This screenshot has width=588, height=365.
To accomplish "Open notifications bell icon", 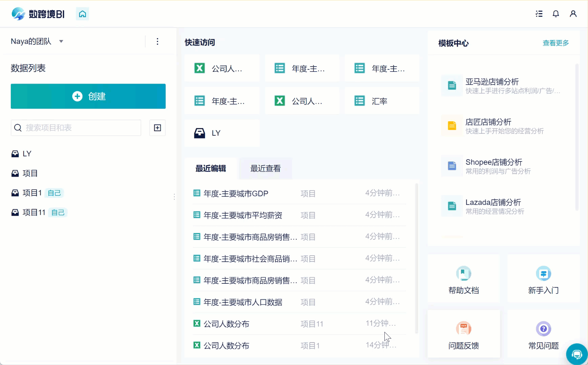I will point(556,14).
